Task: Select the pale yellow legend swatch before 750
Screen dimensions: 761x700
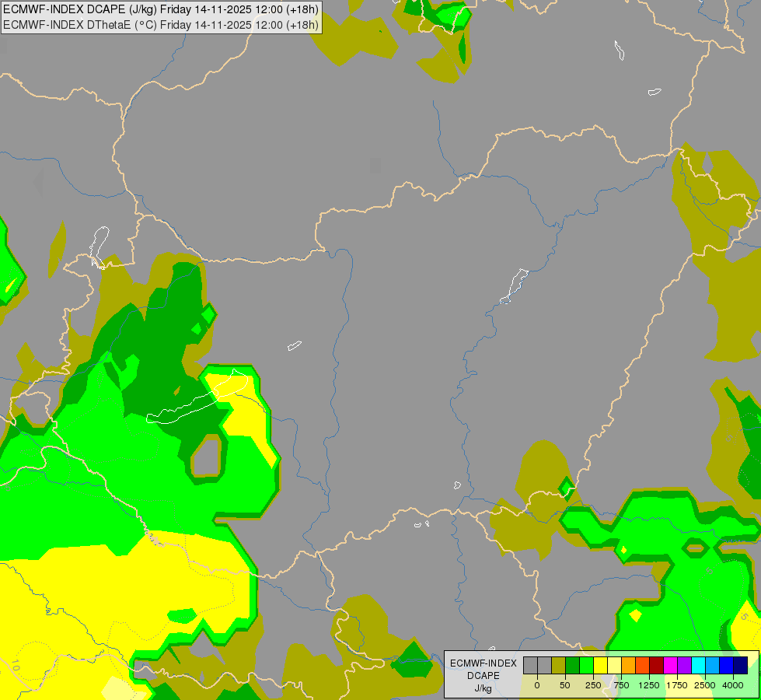Action: [x=614, y=665]
